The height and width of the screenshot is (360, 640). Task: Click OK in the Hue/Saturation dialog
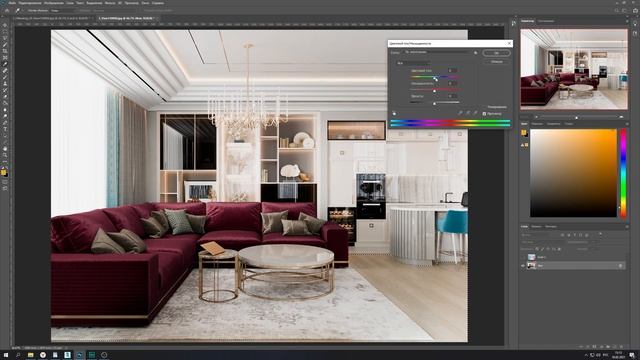click(496, 53)
